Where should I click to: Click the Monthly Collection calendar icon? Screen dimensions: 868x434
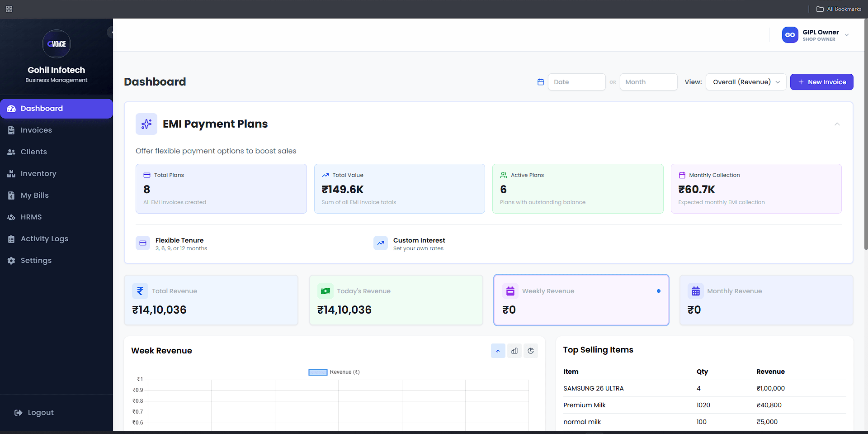coord(682,175)
